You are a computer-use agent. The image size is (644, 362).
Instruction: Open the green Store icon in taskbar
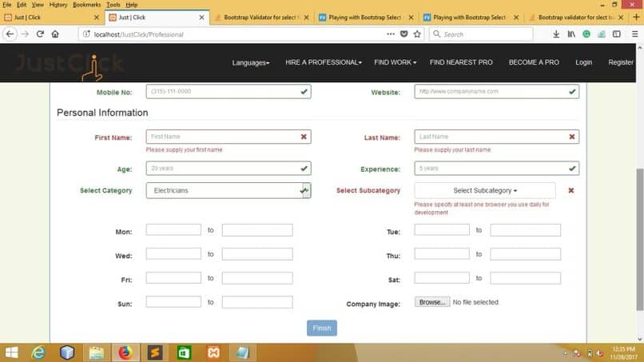pyautogui.click(x=184, y=352)
